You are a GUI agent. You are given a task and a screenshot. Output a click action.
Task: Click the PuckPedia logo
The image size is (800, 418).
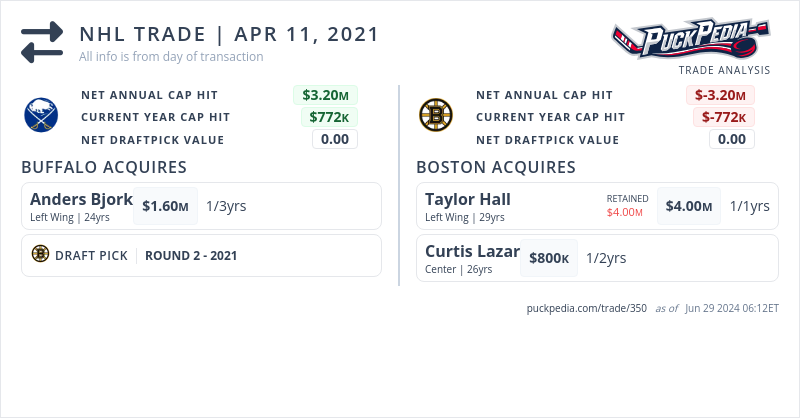coord(691,40)
